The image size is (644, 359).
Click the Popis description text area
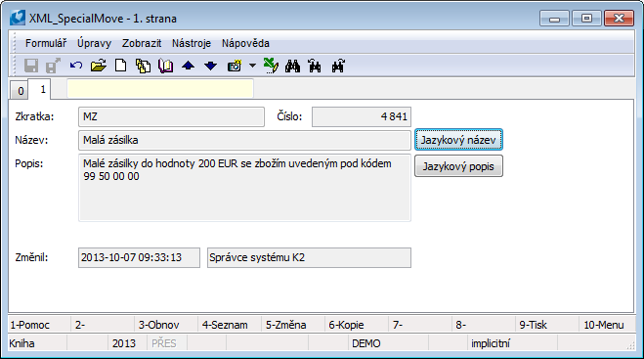tap(244, 188)
